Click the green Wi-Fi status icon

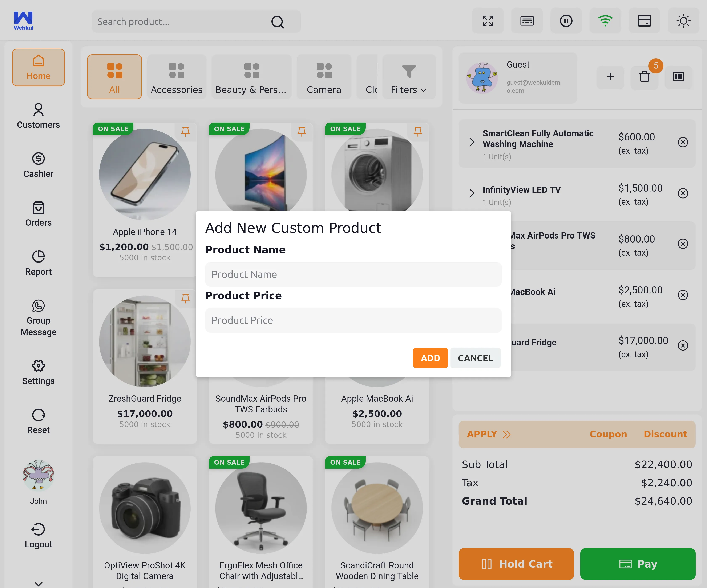(605, 21)
